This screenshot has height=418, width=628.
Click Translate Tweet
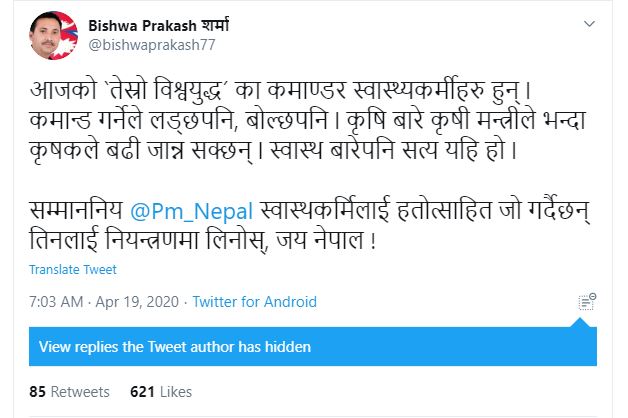tap(72, 269)
